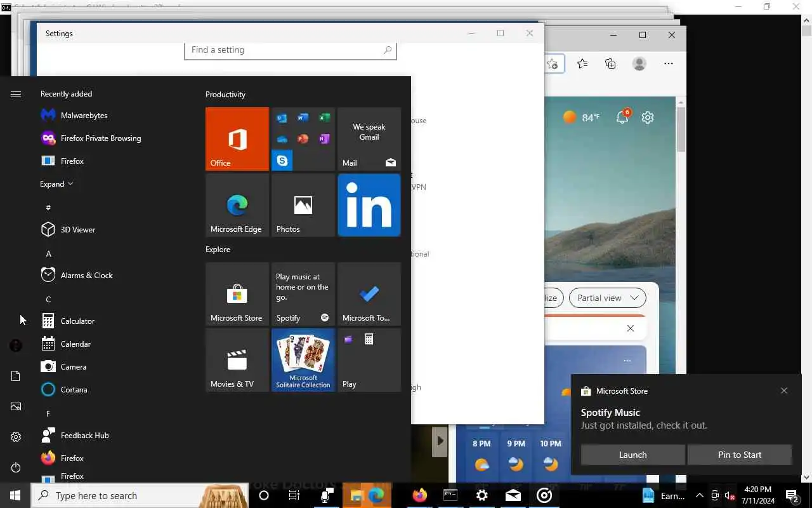Image resolution: width=812 pixels, height=508 pixels.
Task: Expand the Start menu hamburger navigation
Action: coord(16,94)
